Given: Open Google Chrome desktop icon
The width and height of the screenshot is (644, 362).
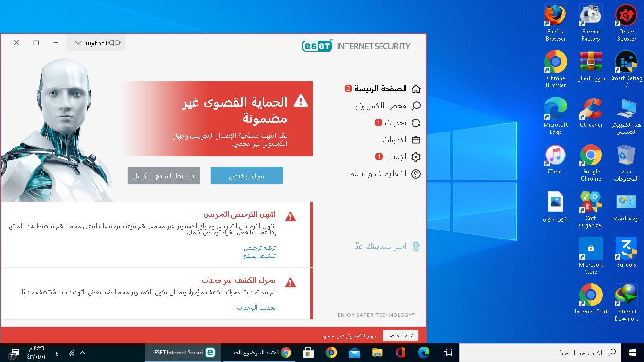Looking at the screenshot, I should click(x=591, y=163).
